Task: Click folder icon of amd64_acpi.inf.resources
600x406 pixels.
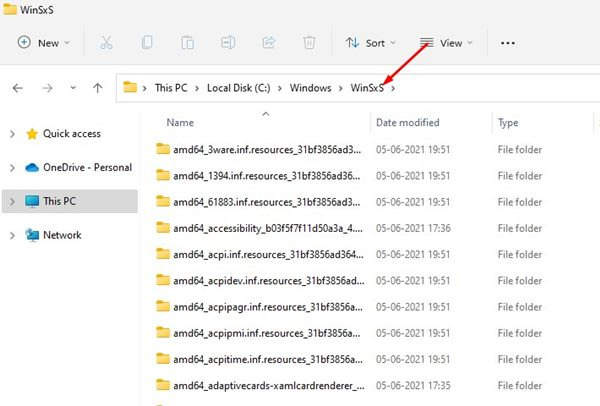Action: pos(163,254)
